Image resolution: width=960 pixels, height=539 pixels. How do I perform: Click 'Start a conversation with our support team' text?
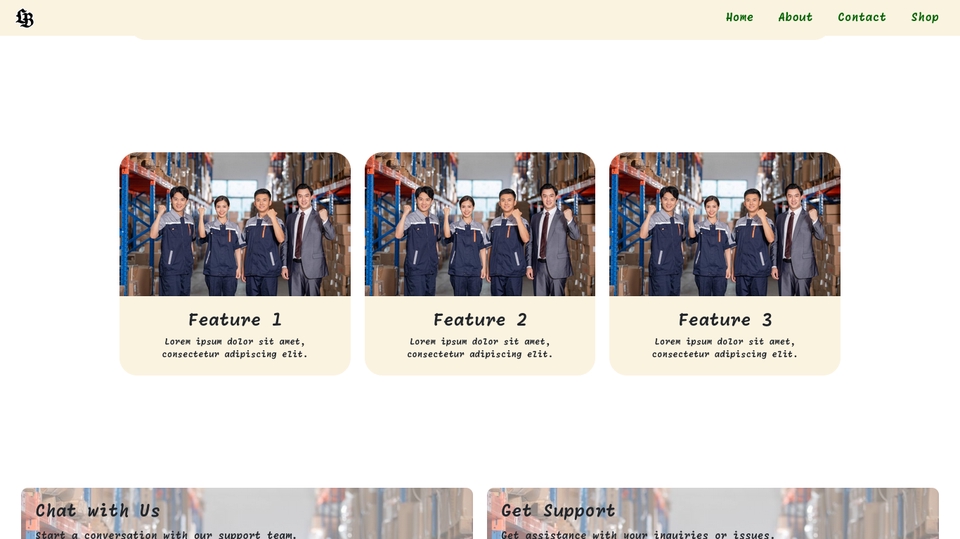pyautogui.click(x=165, y=535)
